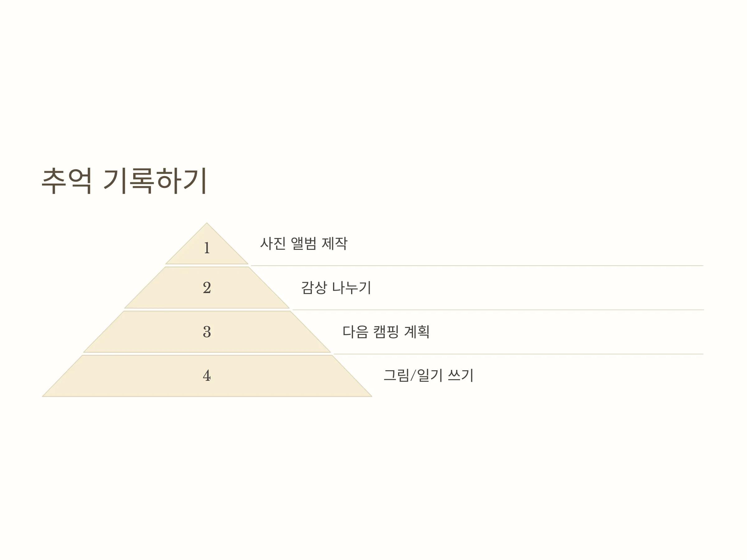This screenshot has height=560, width=747.
Task: Click the number 4 in the pyramid
Action: tap(207, 376)
